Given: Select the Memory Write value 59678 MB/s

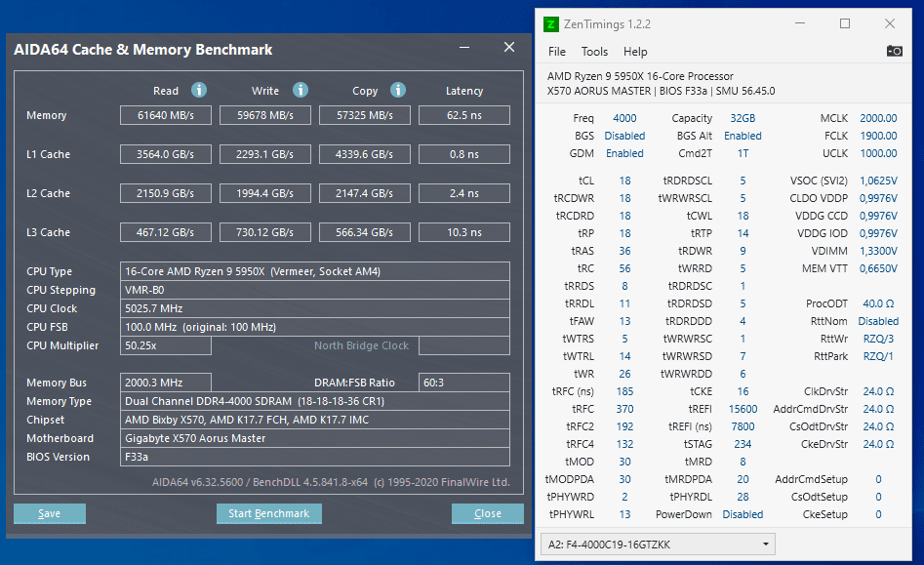Looking at the screenshot, I should (265, 115).
